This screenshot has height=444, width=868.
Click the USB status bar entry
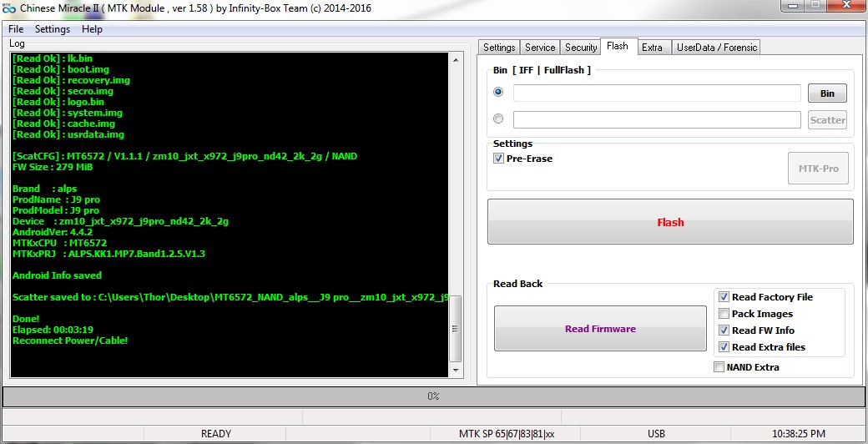[x=656, y=433]
